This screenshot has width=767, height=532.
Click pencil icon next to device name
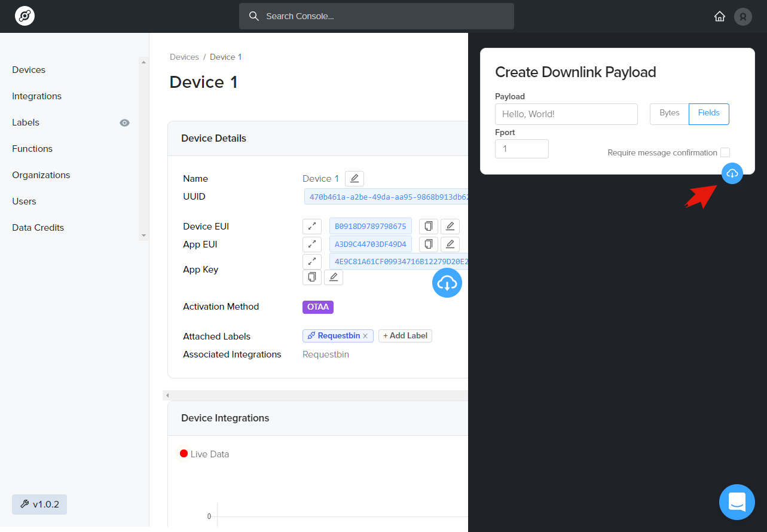pos(355,179)
